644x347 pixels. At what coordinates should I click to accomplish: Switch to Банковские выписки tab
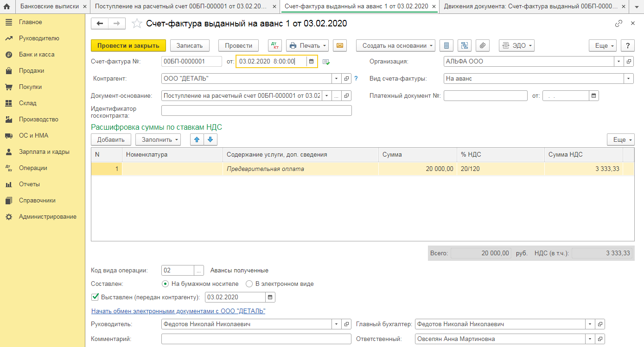[52, 6]
